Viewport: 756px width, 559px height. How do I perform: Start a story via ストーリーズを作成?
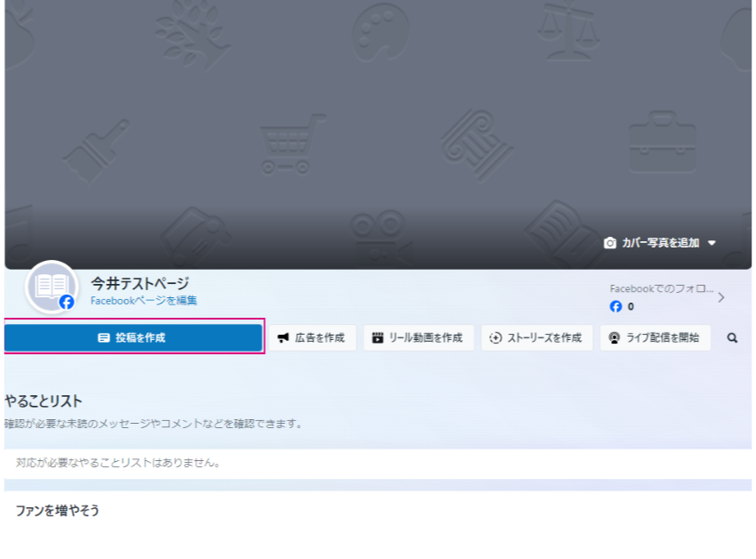coord(536,337)
